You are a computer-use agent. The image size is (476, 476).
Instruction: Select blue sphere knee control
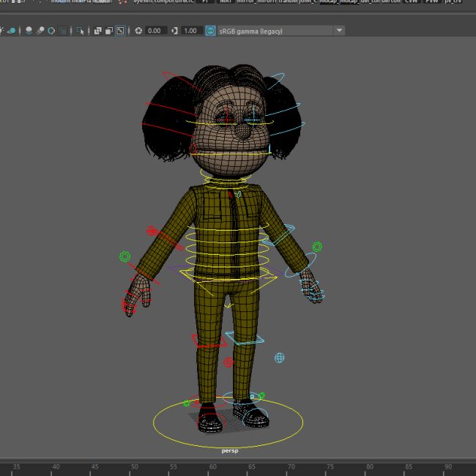[x=279, y=358]
